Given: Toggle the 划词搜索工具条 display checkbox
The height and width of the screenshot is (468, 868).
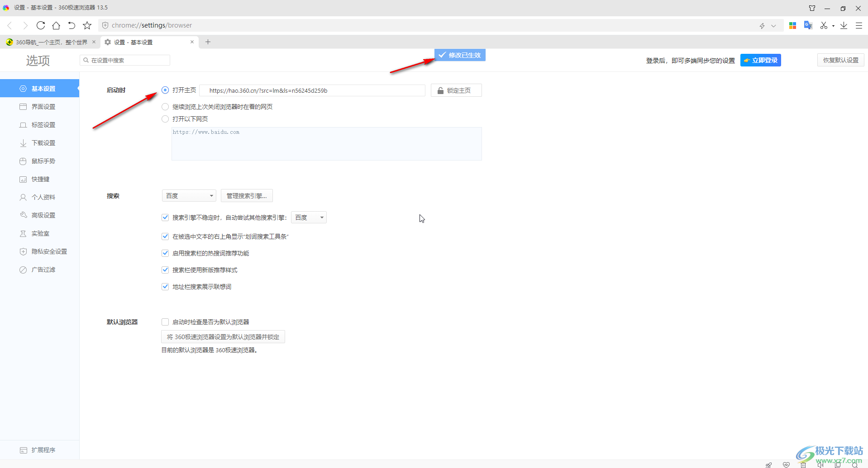Looking at the screenshot, I should 165,236.
